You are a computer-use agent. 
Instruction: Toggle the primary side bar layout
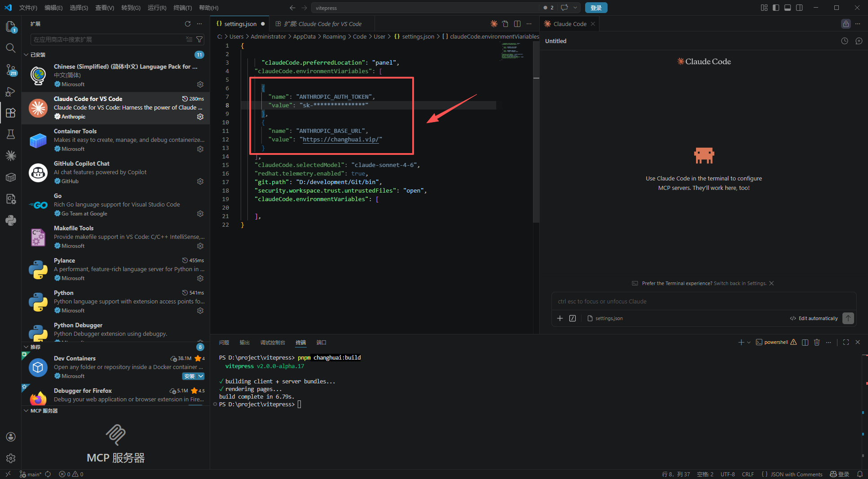click(x=776, y=8)
